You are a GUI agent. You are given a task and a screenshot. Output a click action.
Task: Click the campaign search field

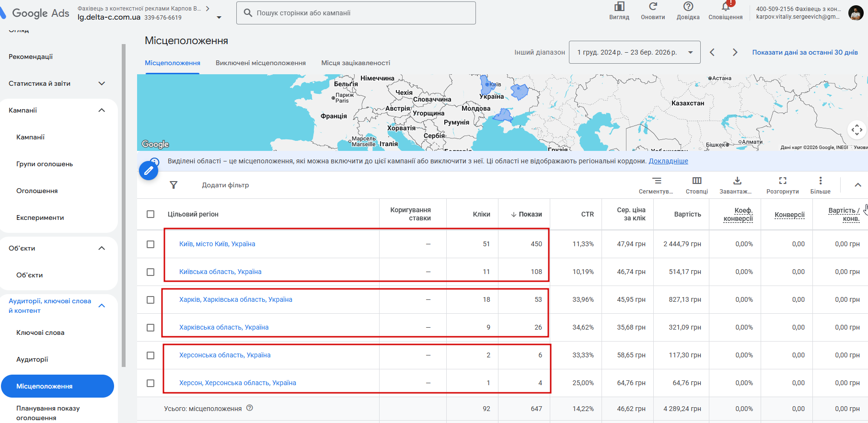coord(356,13)
